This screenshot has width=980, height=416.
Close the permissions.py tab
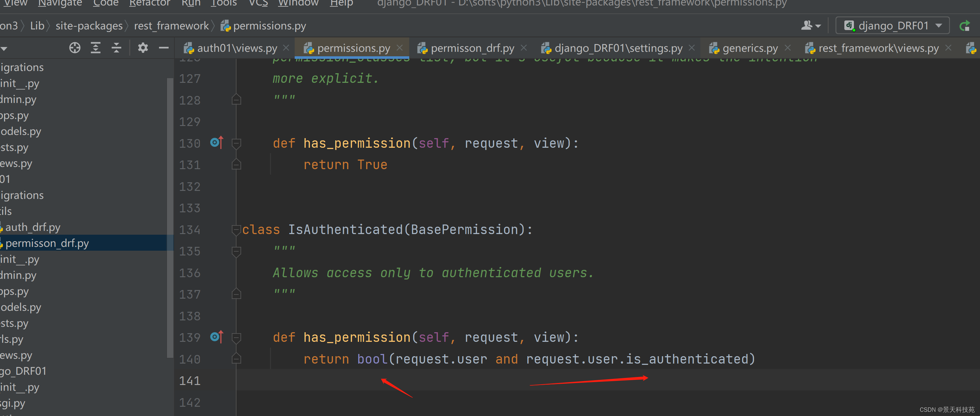[x=400, y=48]
